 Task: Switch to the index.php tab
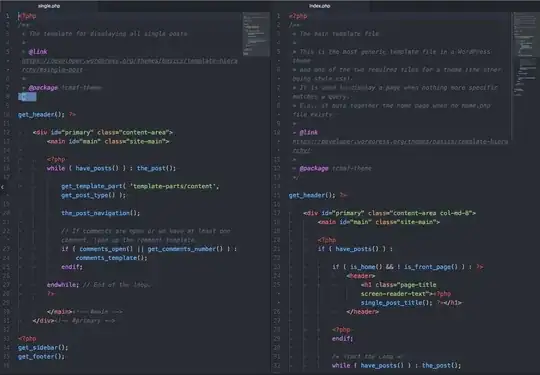[320, 6]
